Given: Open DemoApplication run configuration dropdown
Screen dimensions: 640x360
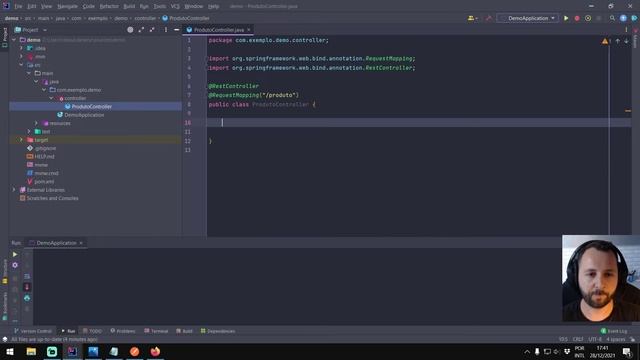Looking at the screenshot, I should pos(528,18).
